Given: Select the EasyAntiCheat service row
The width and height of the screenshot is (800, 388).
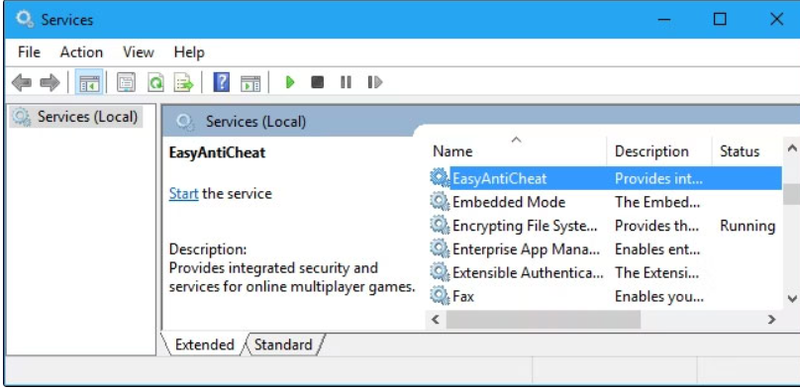Looking at the screenshot, I should click(605, 178).
